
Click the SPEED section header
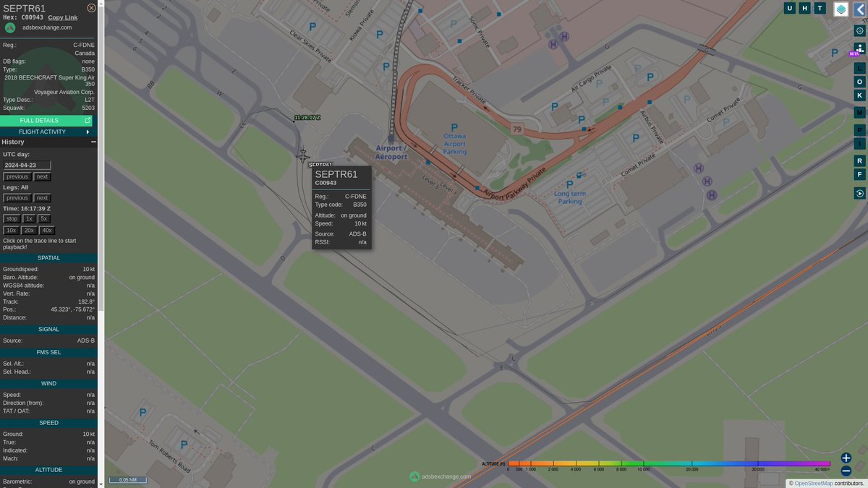click(x=49, y=423)
